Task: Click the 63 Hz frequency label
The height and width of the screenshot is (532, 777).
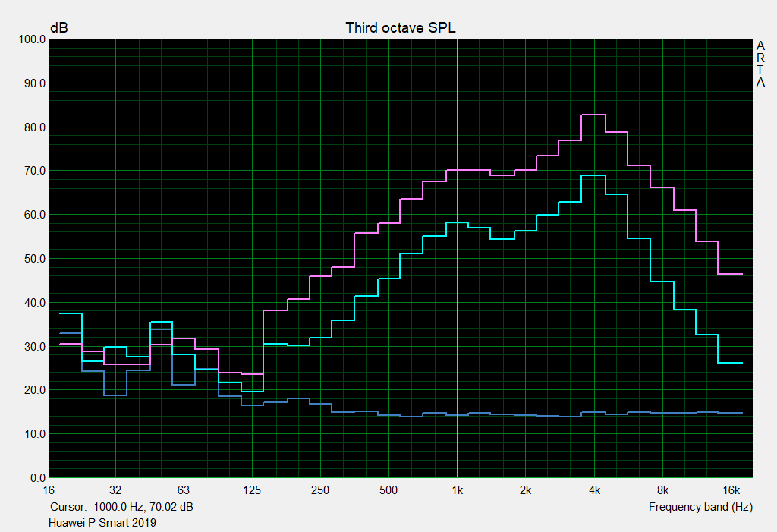Action: point(184,490)
